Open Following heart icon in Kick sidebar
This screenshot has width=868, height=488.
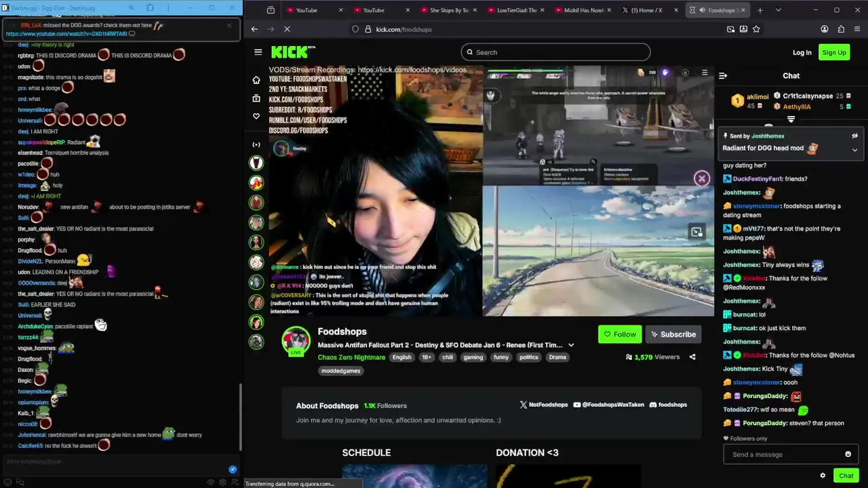pyautogui.click(x=256, y=117)
